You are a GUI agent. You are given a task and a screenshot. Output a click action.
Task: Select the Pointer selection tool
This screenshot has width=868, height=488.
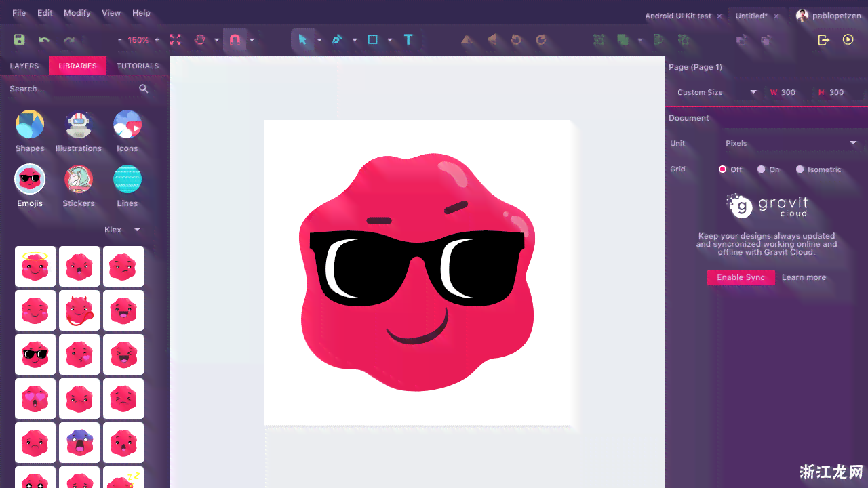[302, 40]
